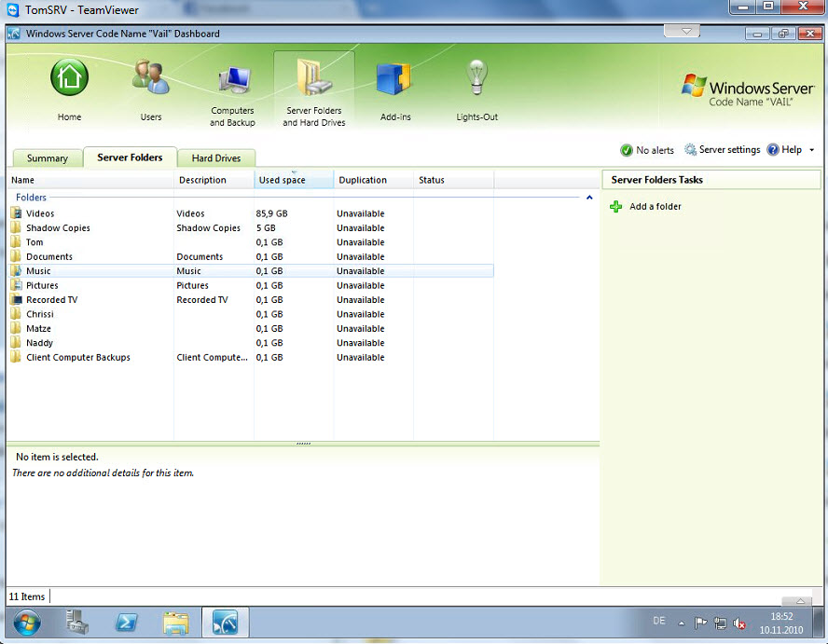The width and height of the screenshot is (828, 644).
Task: Sort by the Used space column header
Action: pyautogui.click(x=294, y=180)
